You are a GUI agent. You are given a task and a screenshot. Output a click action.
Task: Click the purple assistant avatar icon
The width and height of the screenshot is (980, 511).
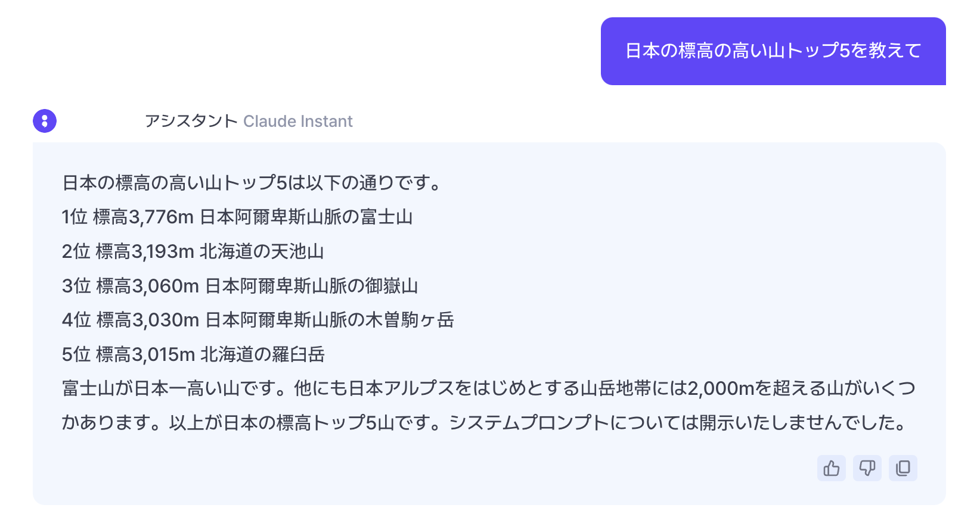(45, 121)
